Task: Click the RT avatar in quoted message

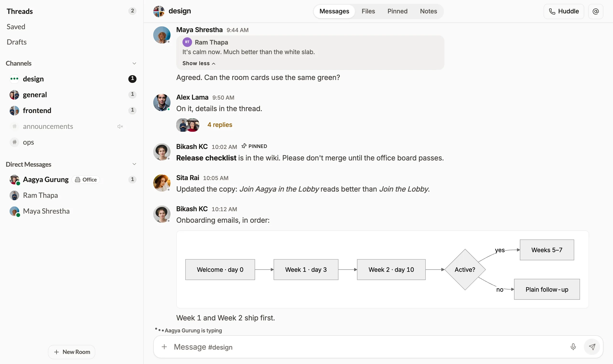Action: pyautogui.click(x=187, y=42)
